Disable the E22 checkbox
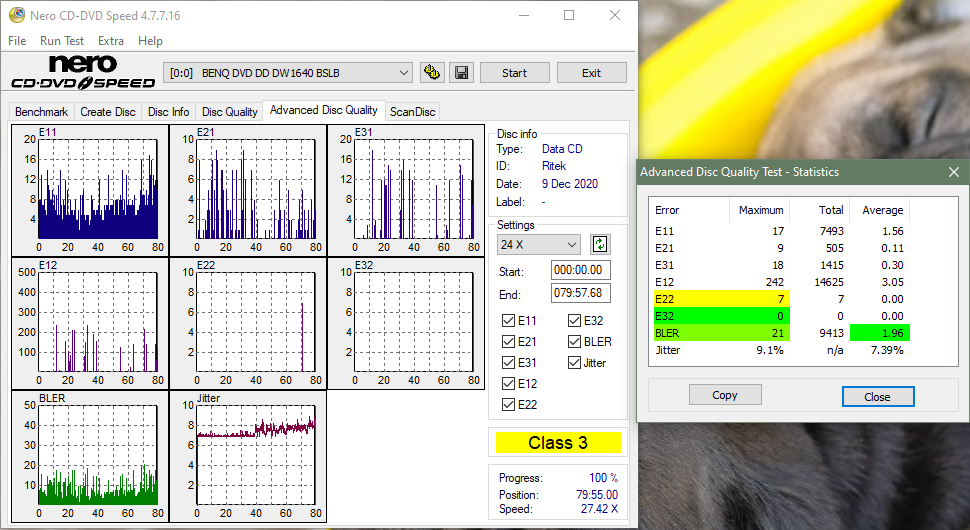 (509, 404)
